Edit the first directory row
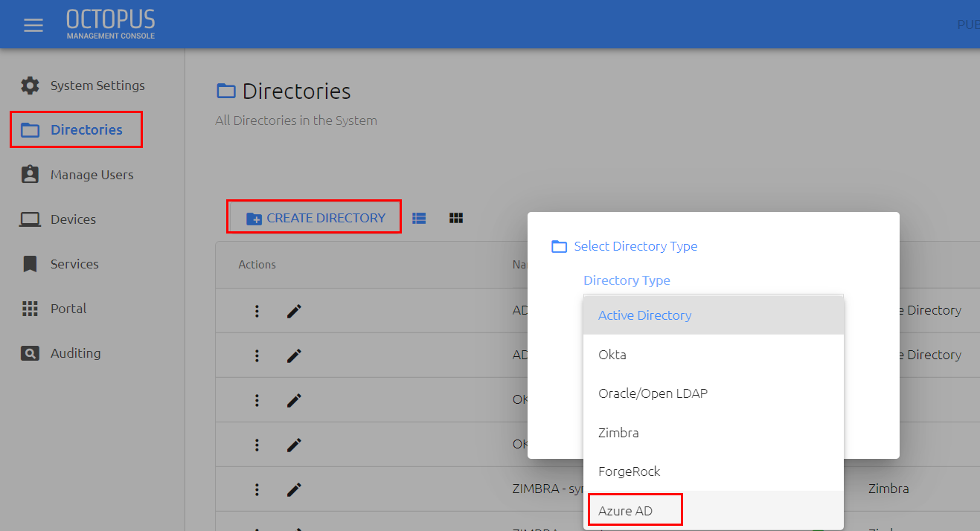The image size is (980, 531). 294,311
